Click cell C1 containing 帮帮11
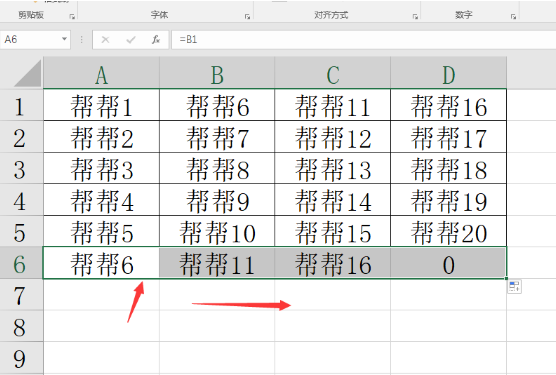This screenshot has width=556, height=375. (x=333, y=105)
